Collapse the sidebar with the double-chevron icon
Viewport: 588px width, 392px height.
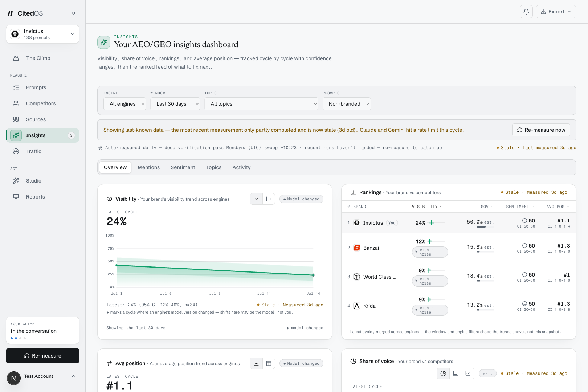(x=74, y=13)
